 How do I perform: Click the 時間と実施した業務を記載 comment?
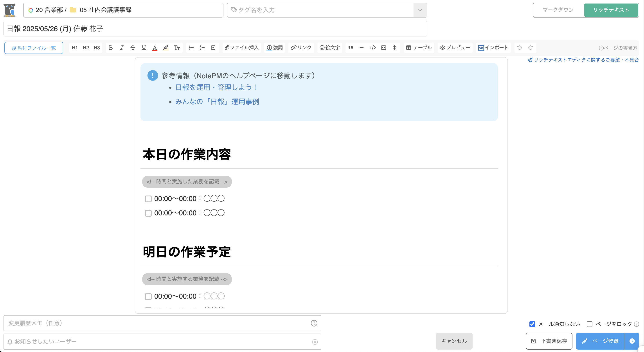[187, 182]
